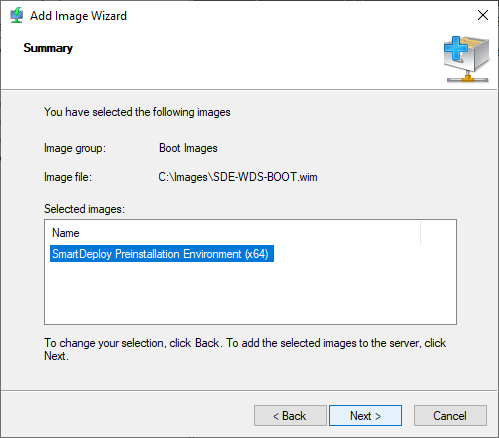
Task: Click the Boot Images group value
Action: tap(188, 148)
